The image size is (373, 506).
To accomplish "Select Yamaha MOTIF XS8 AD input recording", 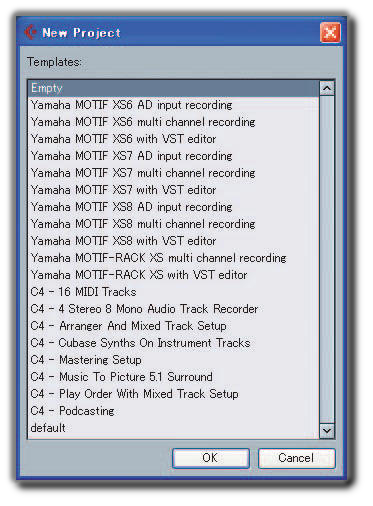I will click(173, 207).
